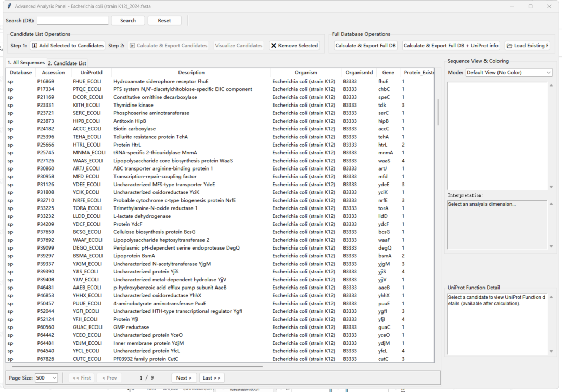This screenshot has height=392, width=562.
Task: Click gene cell speC
Action: 384,97
